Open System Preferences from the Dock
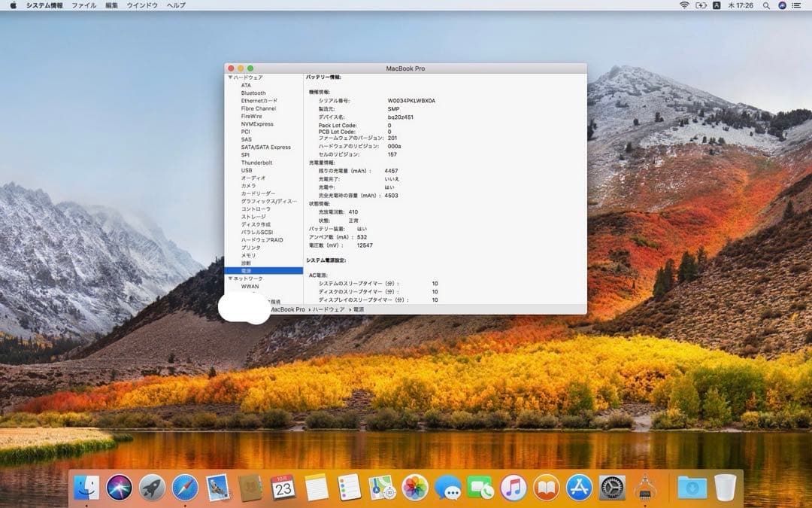The width and height of the screenshot is (812, 508). pos(611,491)
